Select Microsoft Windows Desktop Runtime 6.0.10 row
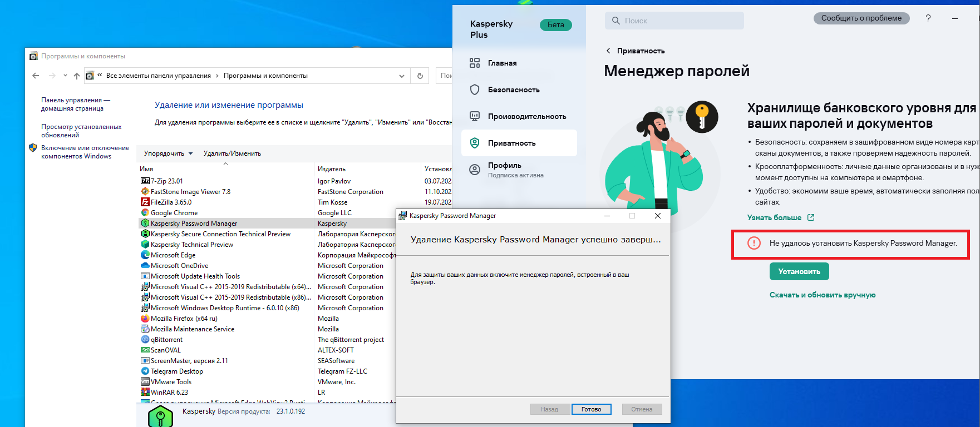The height and width of the screenshot is (427, 980). click(225, 307)
